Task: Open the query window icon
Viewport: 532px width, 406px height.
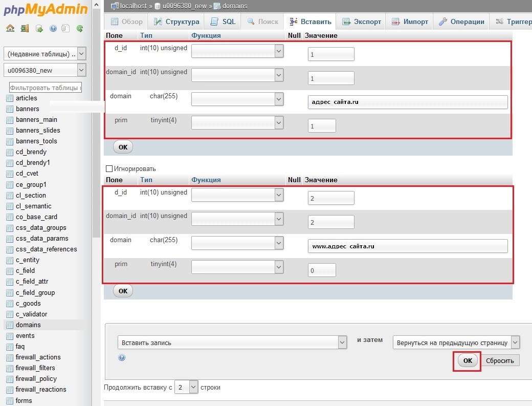Action: tap(39, 29)
